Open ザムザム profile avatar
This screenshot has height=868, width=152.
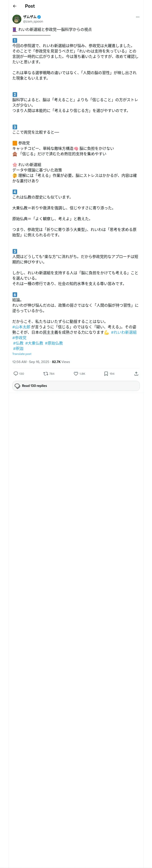pyautogui.click(x=17, y=19)
